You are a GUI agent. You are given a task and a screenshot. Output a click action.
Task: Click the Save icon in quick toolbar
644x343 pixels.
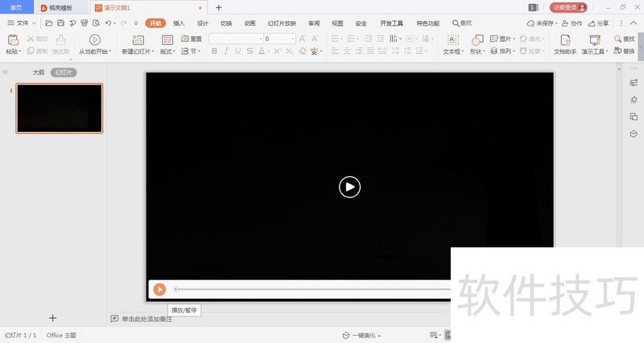(x=60, y=23)
